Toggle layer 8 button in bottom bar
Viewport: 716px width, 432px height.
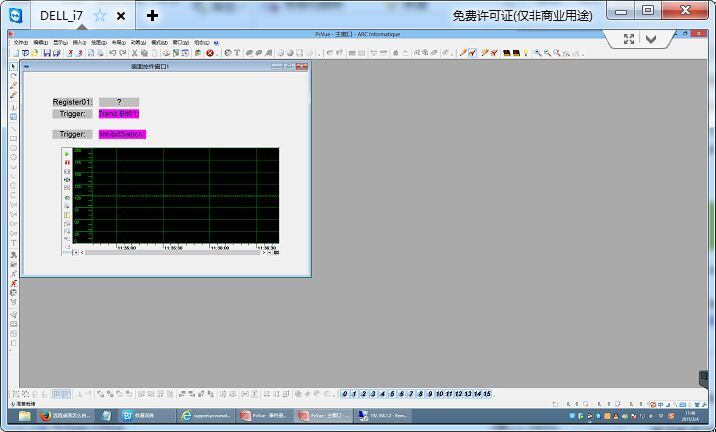pyautogui.click(x=421, y=394)
